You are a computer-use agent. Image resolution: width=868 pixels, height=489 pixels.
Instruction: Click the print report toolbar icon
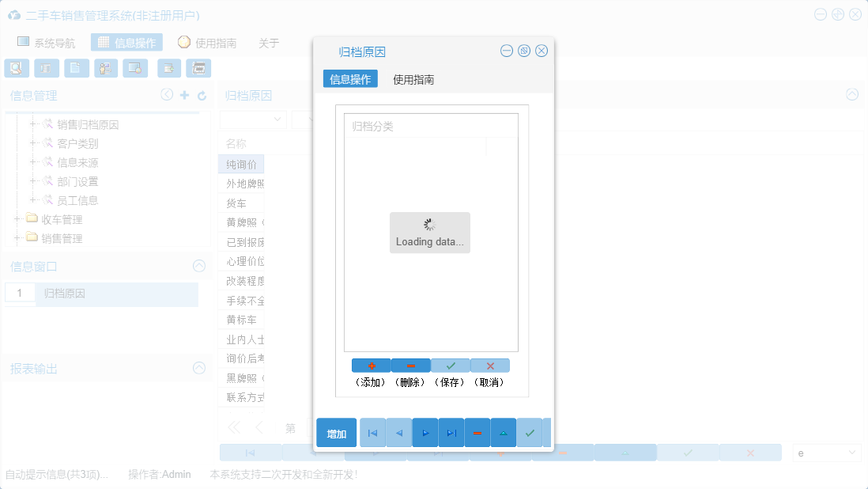[x=47, y=68]
